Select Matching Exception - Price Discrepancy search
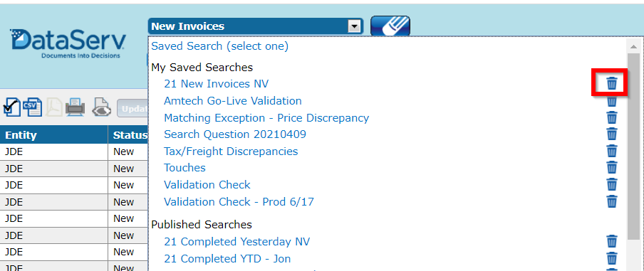The image size is (644, 271). (x=266, y=117)
